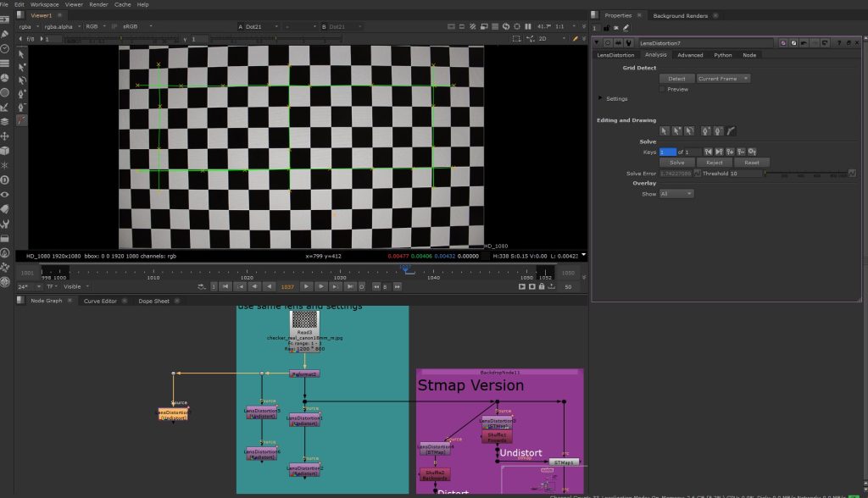The image size is (868, 498).
Task: Click the center-node circle icon in LensDistortion7 header
Action: point(607,42)
